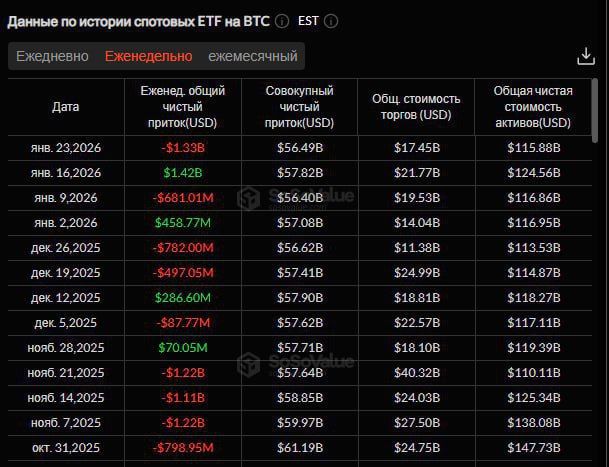Open the ежемесячный tab
Image resolution: width=609 pixels, height=467 pixels.
253,56
